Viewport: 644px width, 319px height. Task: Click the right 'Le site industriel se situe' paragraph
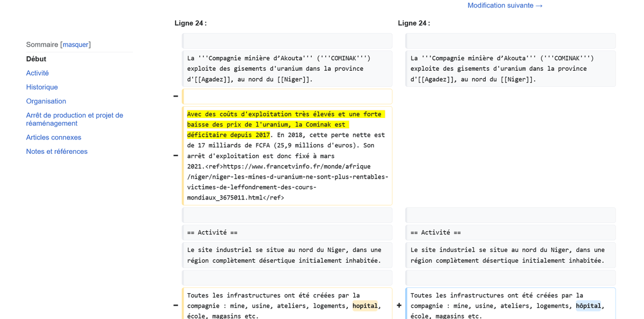510,255
